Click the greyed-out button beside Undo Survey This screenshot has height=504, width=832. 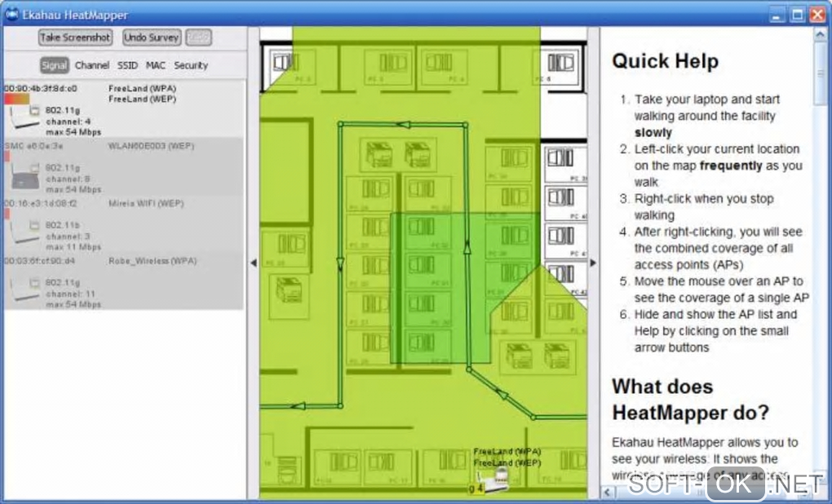(x=198, y=38)
